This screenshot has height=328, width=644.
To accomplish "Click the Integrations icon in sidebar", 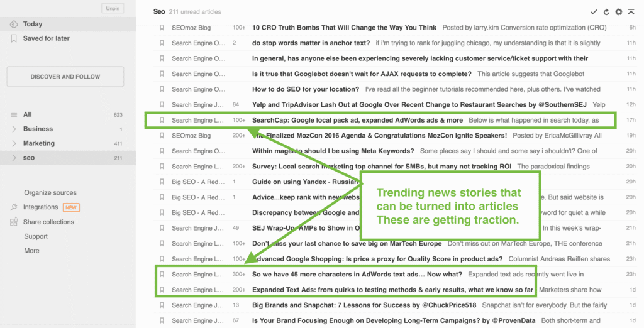I will click(x=14, y=207).
